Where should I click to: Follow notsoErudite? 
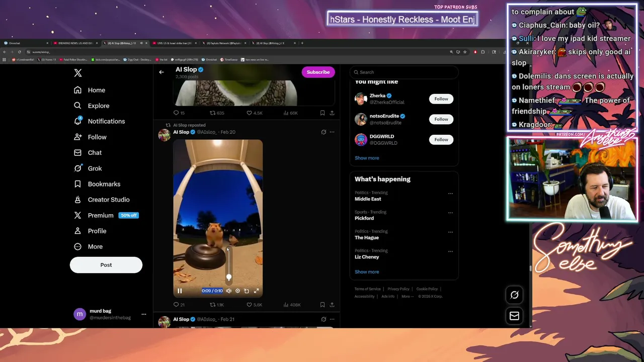[x=441, y=119]
